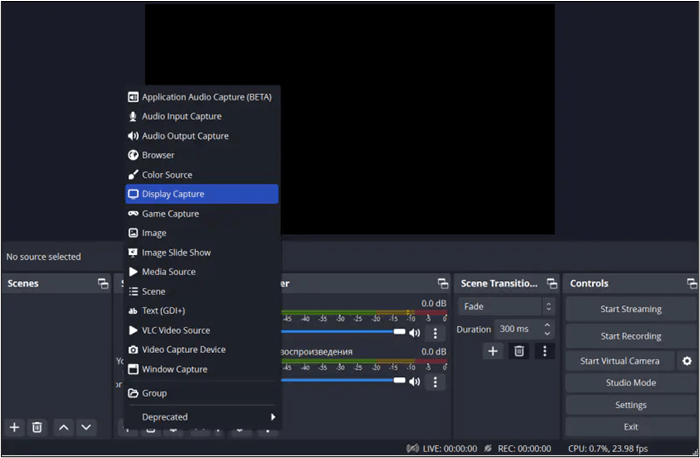Remove the selected scene with trash icon
This screenshot has width=700, height=458.
37,427
